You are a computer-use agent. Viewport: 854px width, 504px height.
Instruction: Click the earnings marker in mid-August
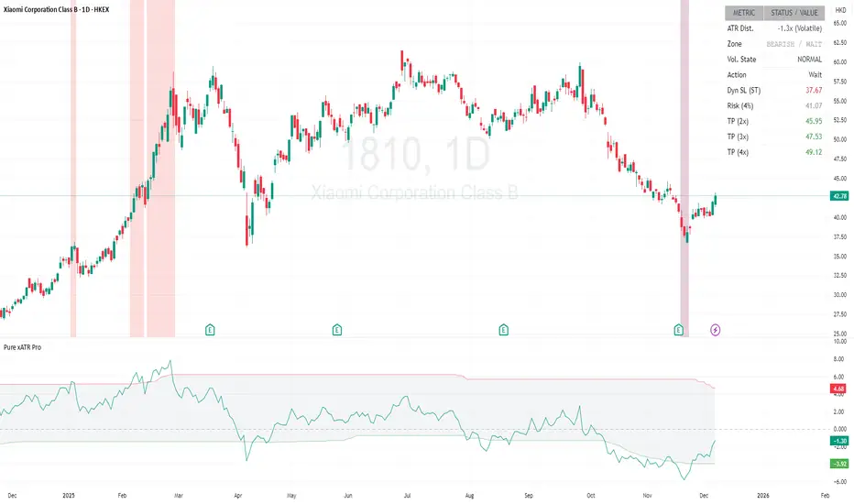(x=503, y=329)
